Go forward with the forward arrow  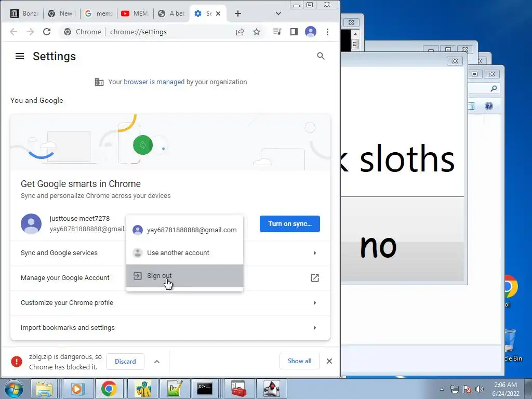[30, 32]
